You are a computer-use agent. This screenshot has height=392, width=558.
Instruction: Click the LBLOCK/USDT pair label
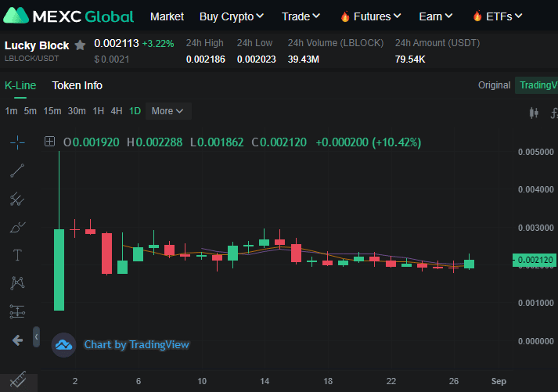(x=31, y=59)
